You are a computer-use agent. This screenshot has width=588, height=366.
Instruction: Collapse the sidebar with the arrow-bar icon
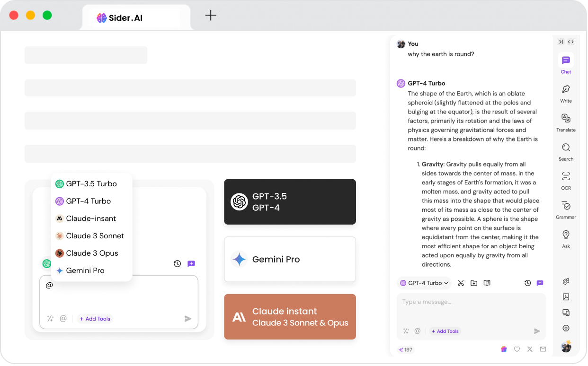click(x=561, y=42)
